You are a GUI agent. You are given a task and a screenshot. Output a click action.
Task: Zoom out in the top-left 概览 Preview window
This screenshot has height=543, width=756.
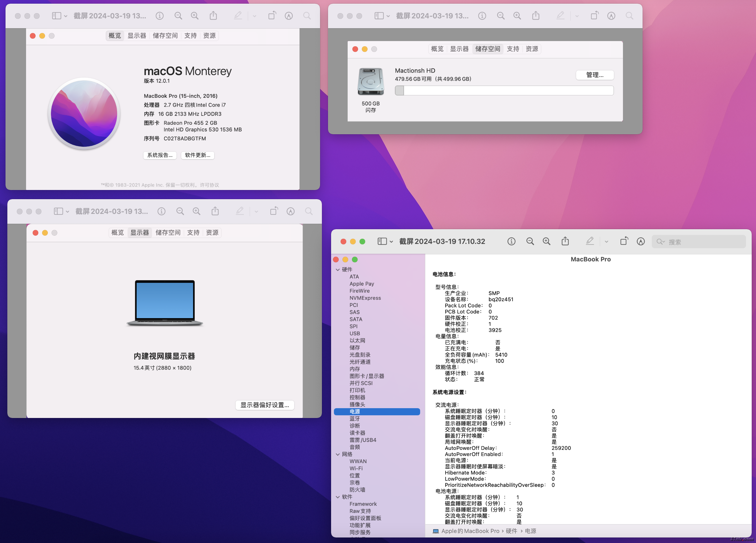click(178, 16)
